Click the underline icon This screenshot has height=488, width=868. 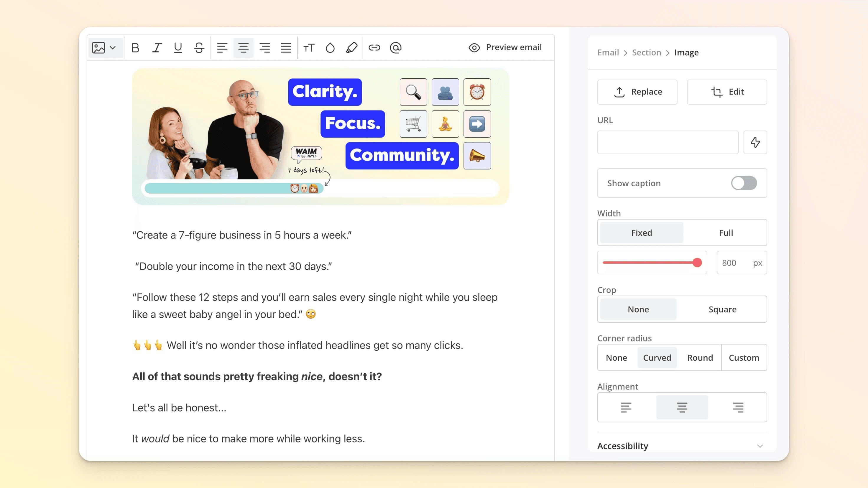click(178, 48)
